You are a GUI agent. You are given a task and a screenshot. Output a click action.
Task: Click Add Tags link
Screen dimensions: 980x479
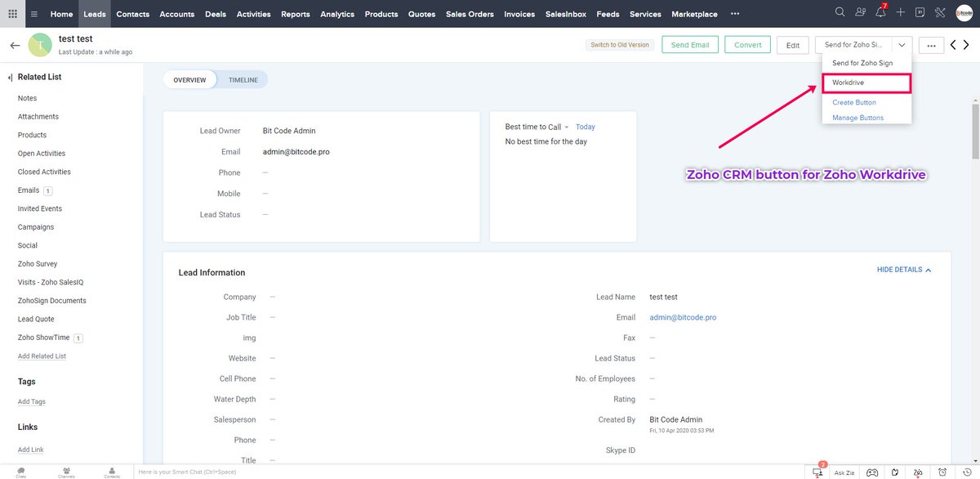pos(32,402)
